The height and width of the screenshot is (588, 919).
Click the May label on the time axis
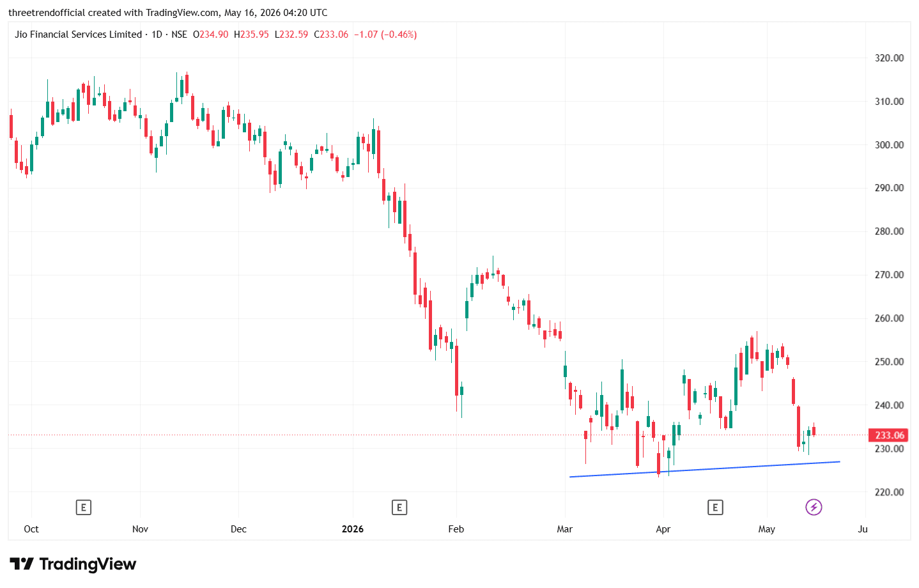pos(767,529)
